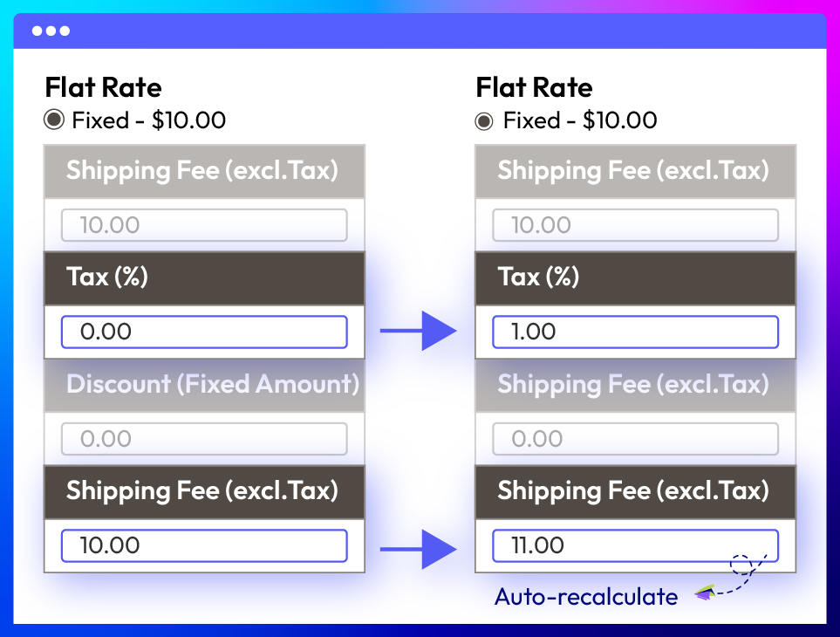Click the Auto-recalculate label
Image resolution: width=840 pixels, height=637 pixels.
(585, 597)
